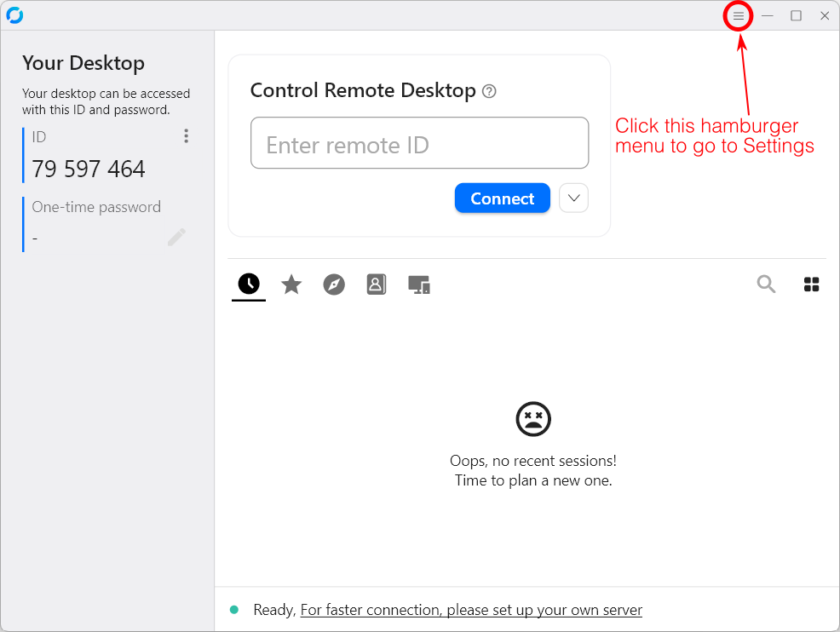The height and width of the screenshot is (632, 840).
Task: Click the green Ready status dot
Action: click(237, 610)
